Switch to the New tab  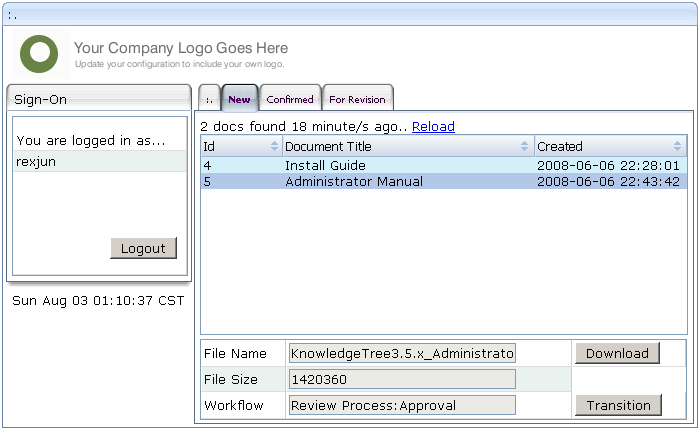coord(240,99)
